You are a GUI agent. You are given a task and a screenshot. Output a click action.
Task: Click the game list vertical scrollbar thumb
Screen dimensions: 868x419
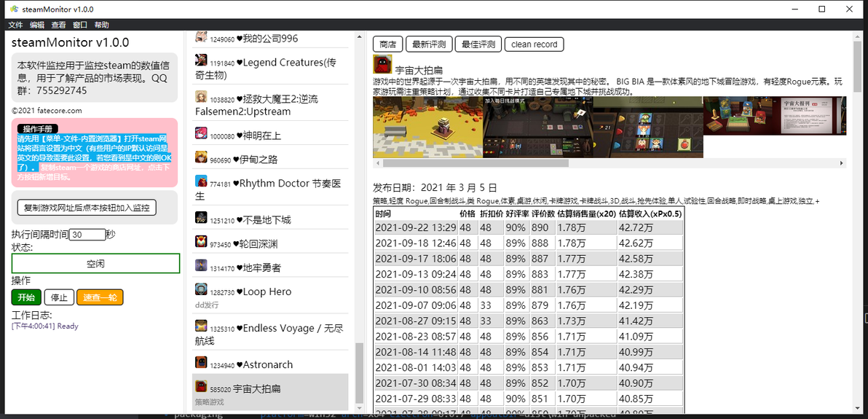pyautogui.click(x=360, y=372)
